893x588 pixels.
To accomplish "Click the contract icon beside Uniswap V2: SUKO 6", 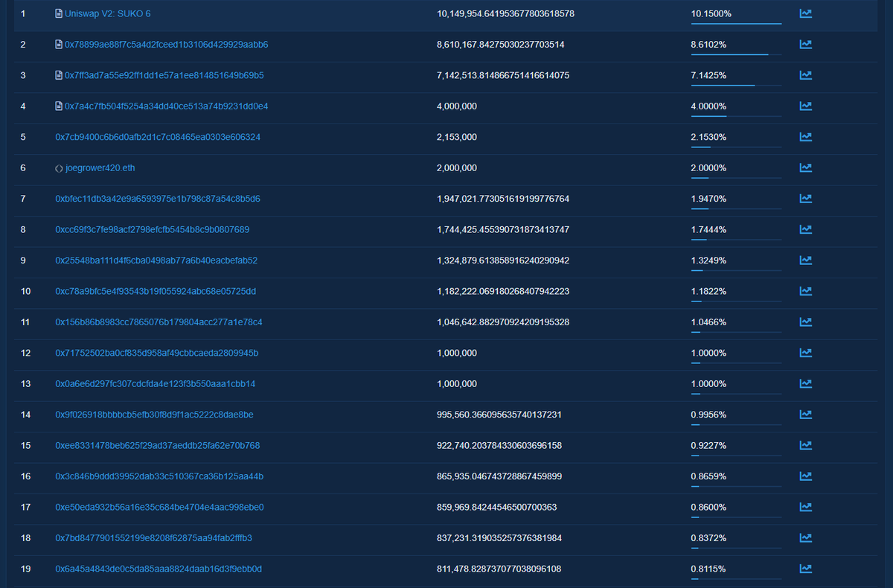I will (x=58, y=13).
